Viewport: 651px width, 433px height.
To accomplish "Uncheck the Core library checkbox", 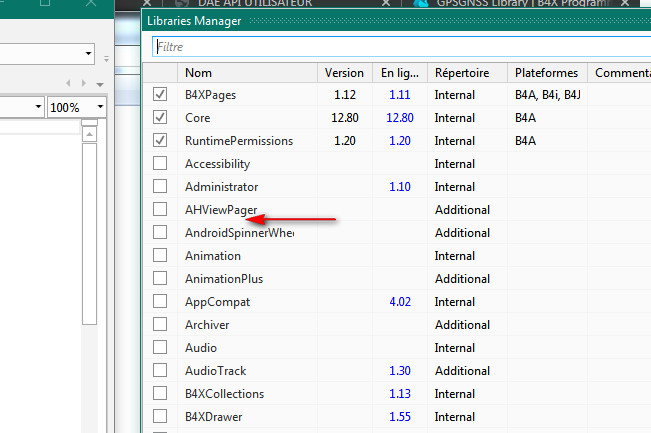I will 160,117.
